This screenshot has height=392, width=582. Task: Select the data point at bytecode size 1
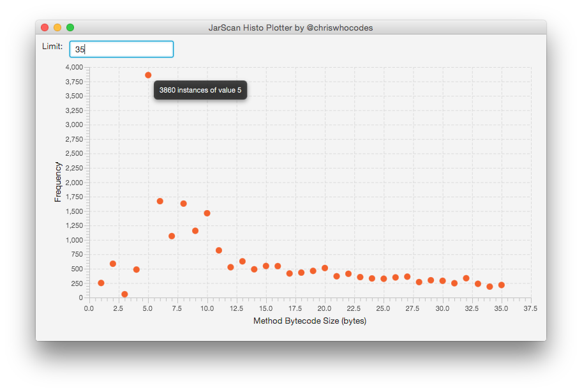point(101,283)
